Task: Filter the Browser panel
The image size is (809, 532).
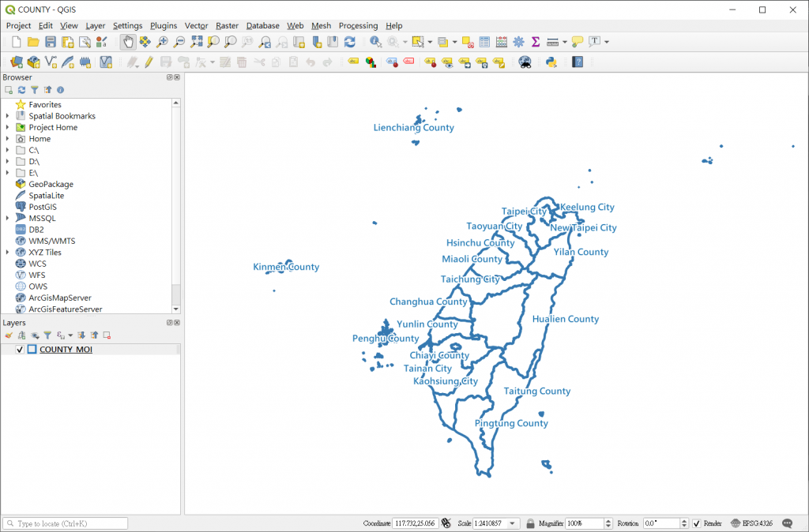Action: click(35, 90)
